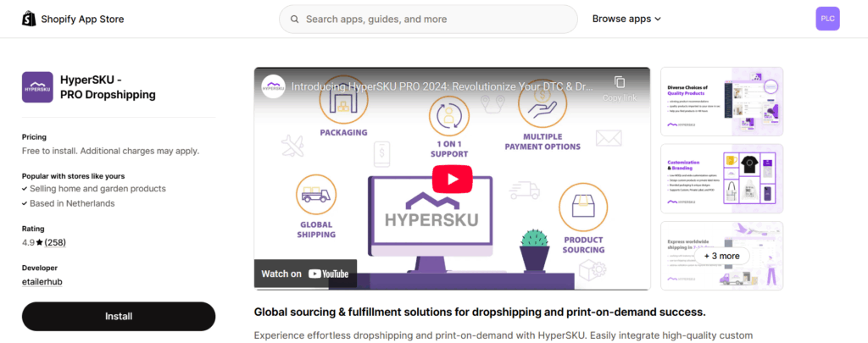Open the video title Introducing HyperSKU PRO 2024
The image size is (868, 343).
point(442,87)
